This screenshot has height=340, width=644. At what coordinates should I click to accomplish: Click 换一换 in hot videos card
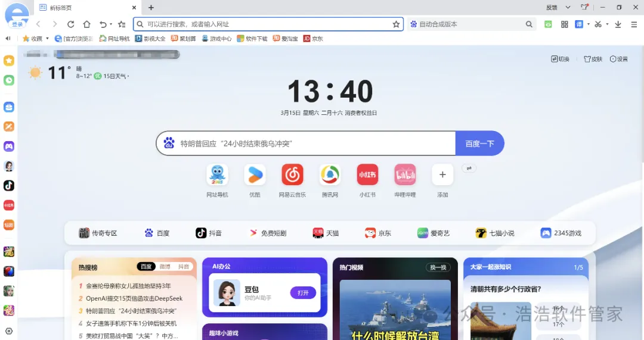coord(438,267)
